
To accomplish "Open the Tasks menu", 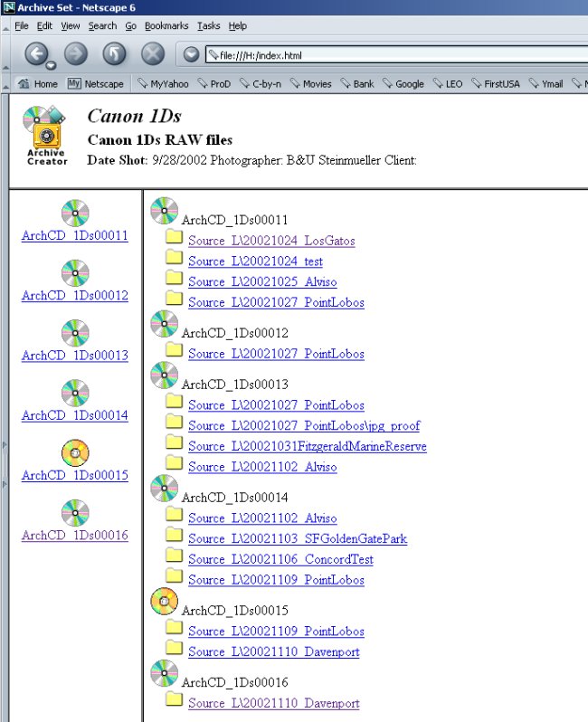I will pos(209,26).
